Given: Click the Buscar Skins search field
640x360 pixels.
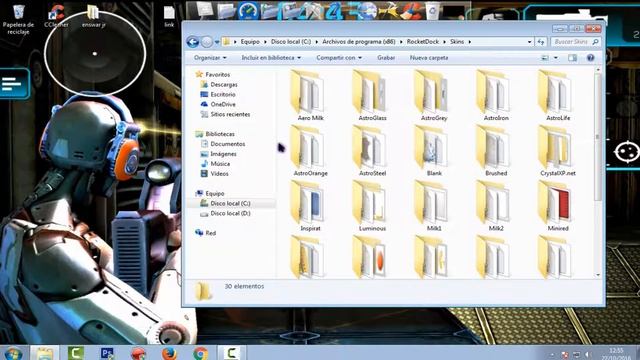Looking at the screenshot, I should 576,42.
